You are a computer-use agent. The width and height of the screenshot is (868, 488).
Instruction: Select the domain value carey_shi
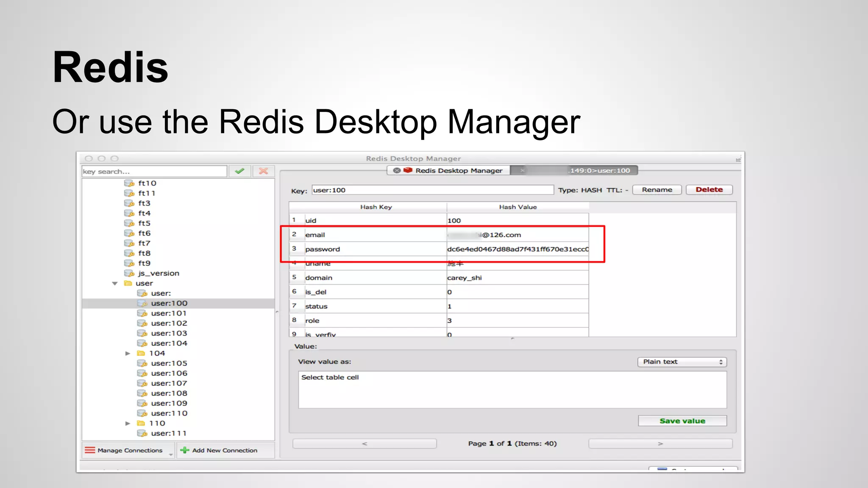517,278
